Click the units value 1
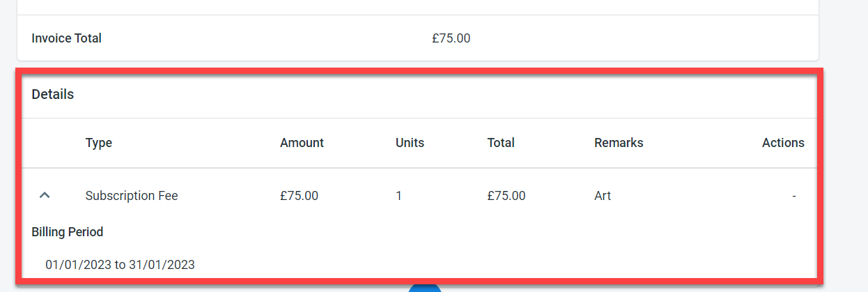This screenshot has height=292, width=868. [x=398, y=196]
